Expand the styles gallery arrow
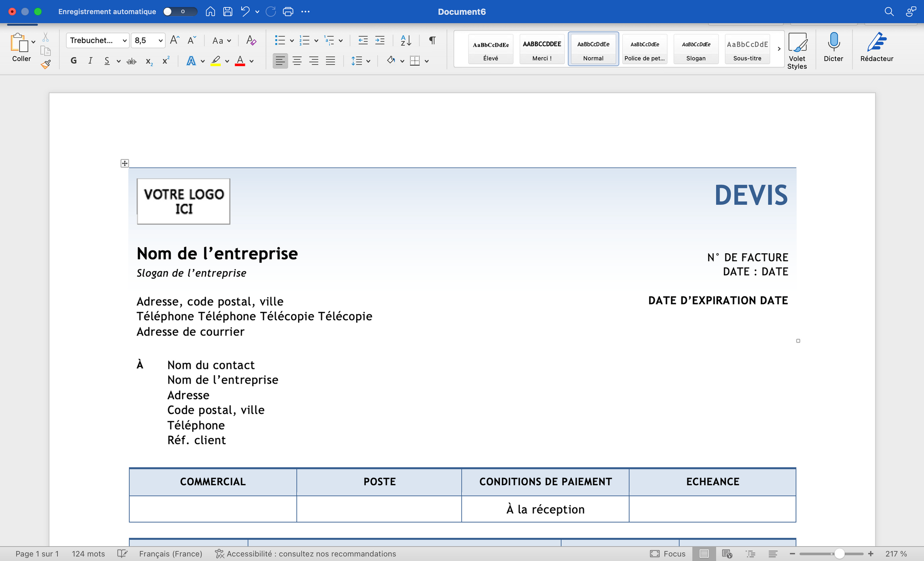Image resolution: width=924 pixels, height=561 pixels. point(779,49)
